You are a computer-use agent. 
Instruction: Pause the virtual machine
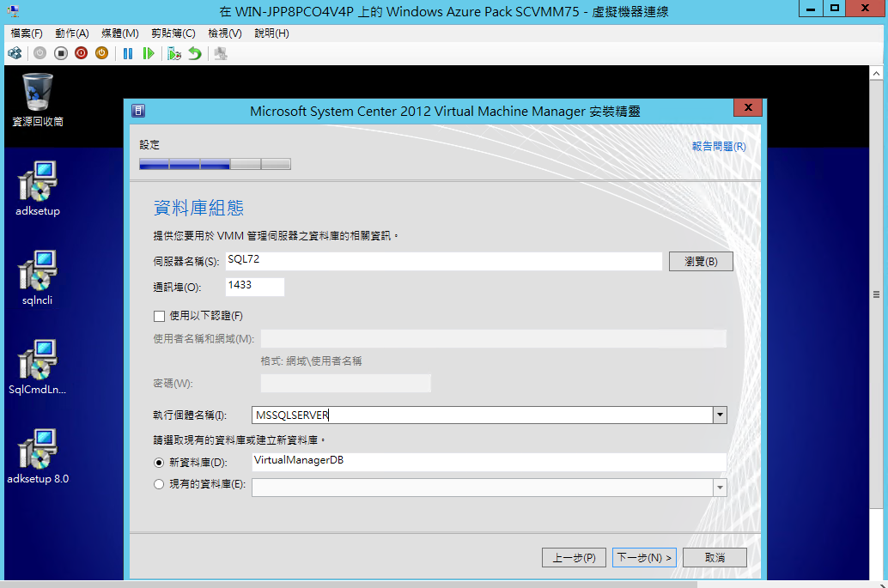click(x=128, y=53)
